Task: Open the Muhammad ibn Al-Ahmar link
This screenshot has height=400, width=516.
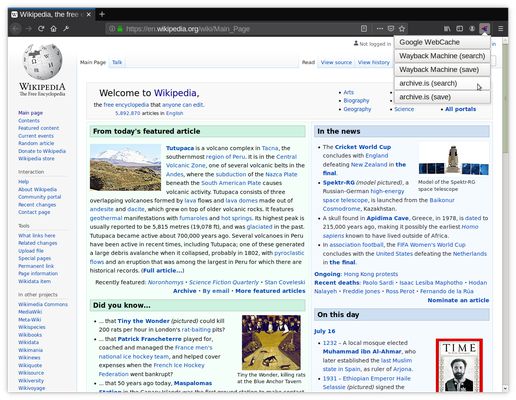Action: pos(362,351)
